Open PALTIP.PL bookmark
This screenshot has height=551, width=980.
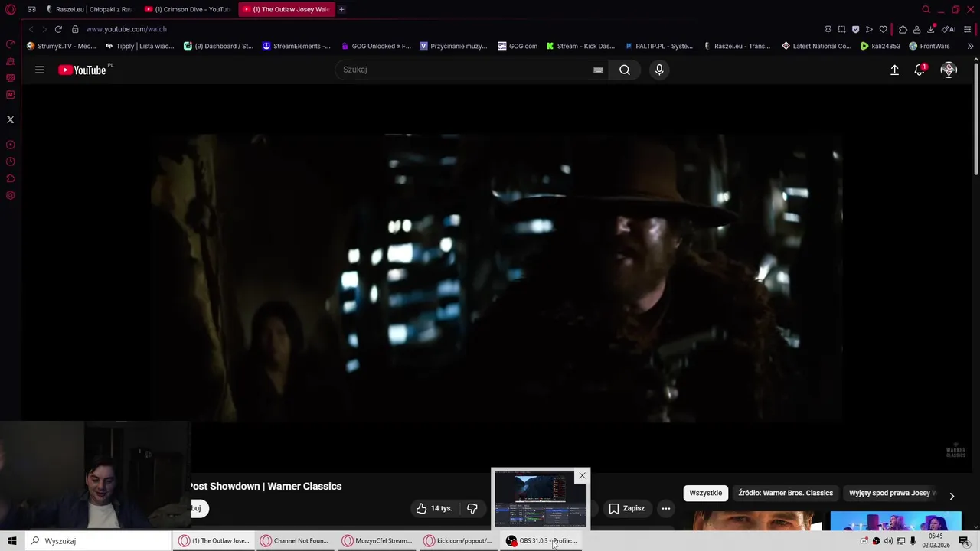click(x=658, y=46)
